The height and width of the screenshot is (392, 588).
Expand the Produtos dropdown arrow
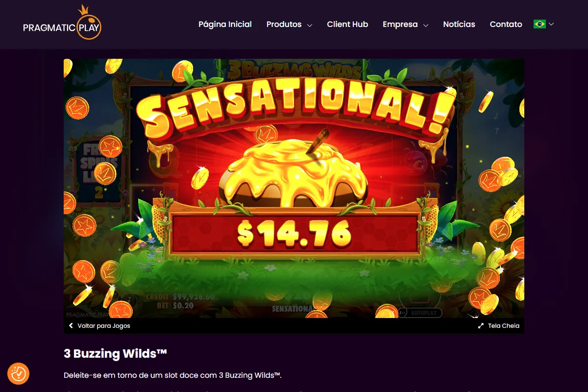coord(310,25)
